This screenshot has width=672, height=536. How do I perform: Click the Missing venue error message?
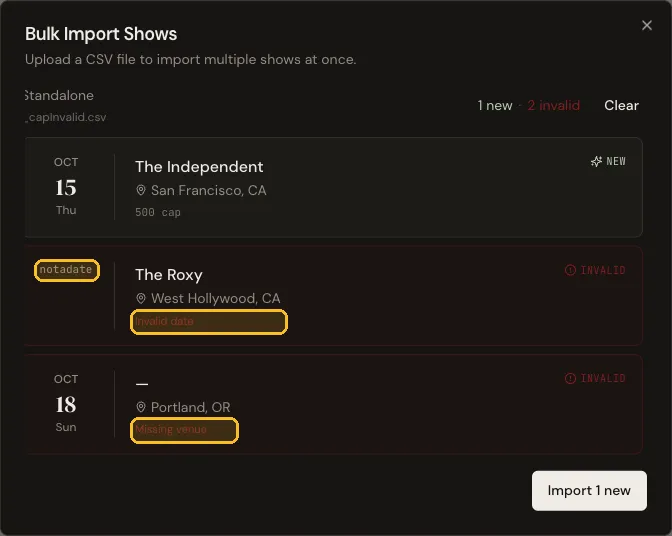184,430
